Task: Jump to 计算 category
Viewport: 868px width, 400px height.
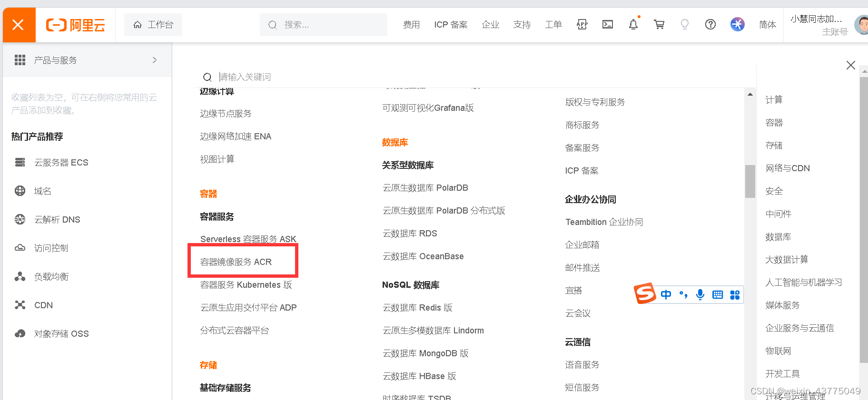Action: click(774, 100)
